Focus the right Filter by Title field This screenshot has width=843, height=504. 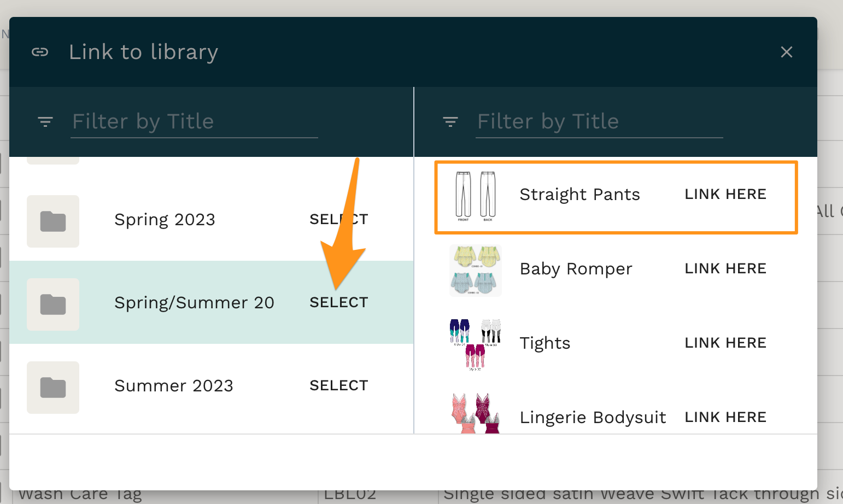pos(599,121)
